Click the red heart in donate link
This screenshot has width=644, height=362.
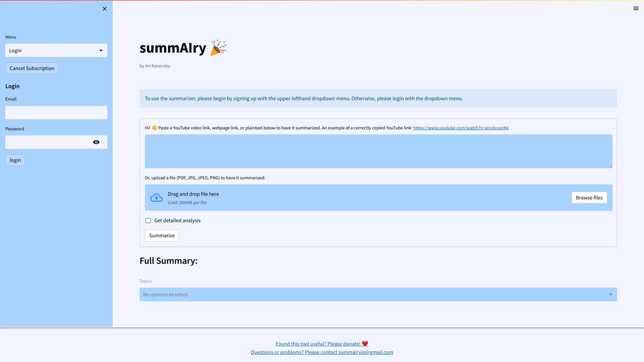pyautogui.click(x=365, y=344)
